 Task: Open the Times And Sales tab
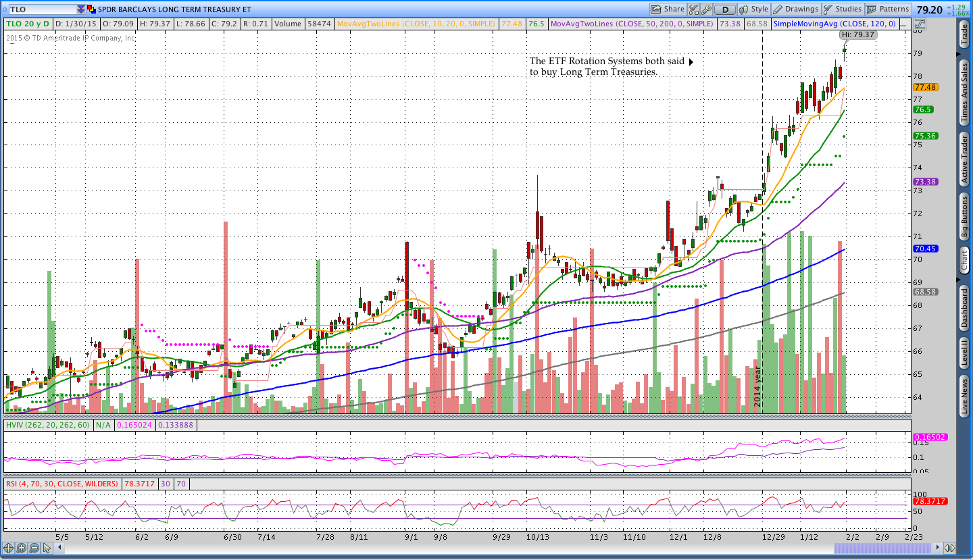[x=964, y=93]
